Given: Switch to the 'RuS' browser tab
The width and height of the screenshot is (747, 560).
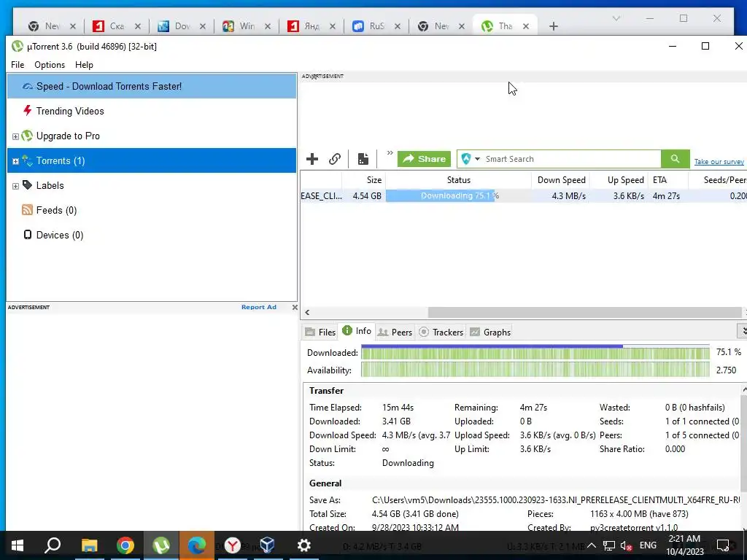Looking at the screenshot, I should [x=377, y=26].
